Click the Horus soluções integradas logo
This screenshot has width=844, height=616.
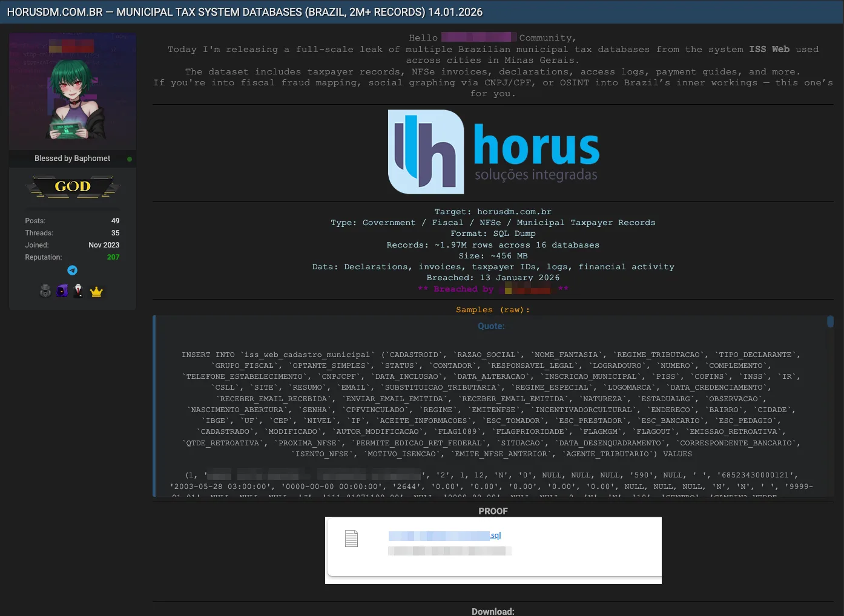click(493, 151)
